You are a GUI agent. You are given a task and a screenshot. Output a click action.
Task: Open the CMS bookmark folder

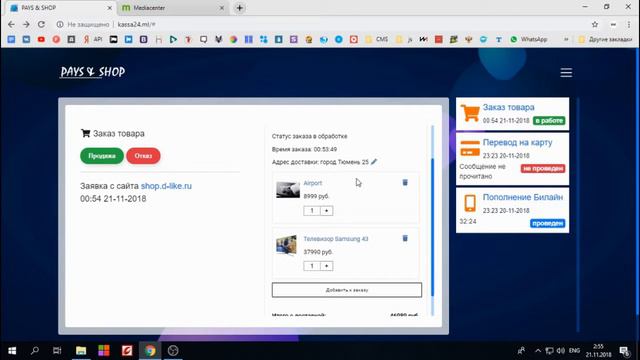(377, 40)
